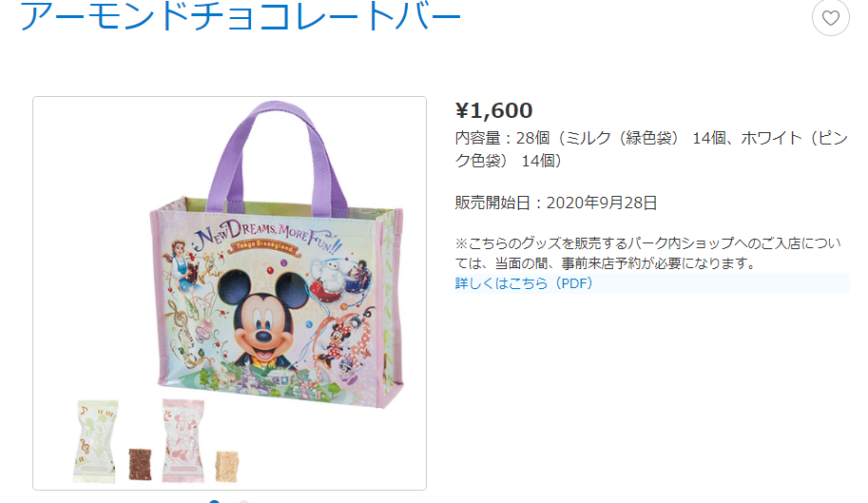Click the アーモンドチョコレートバー product title
868x503 pixels.
click(241, 16)
